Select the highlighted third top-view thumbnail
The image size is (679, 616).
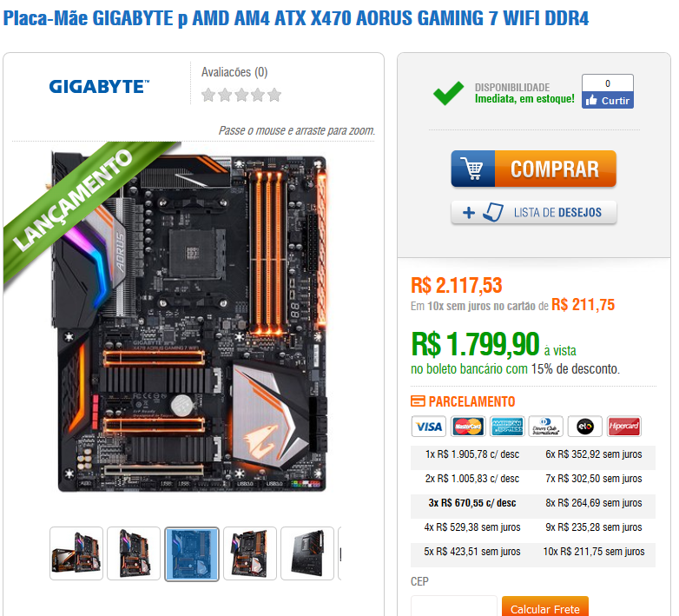(x=192, y=554)
